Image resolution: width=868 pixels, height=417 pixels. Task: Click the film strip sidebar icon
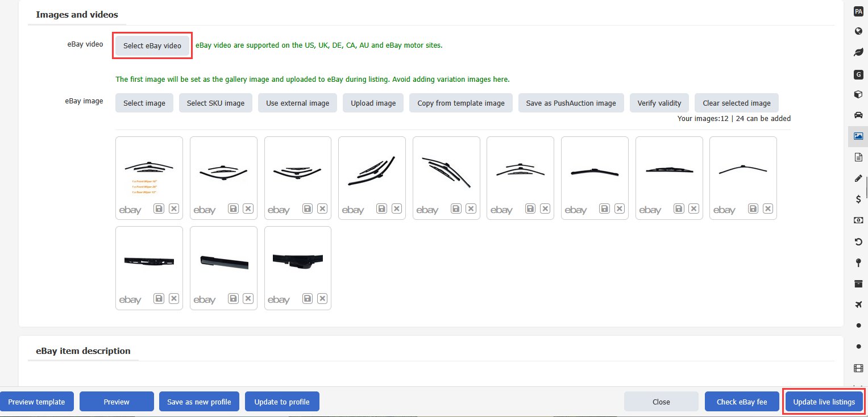(858, 368)
